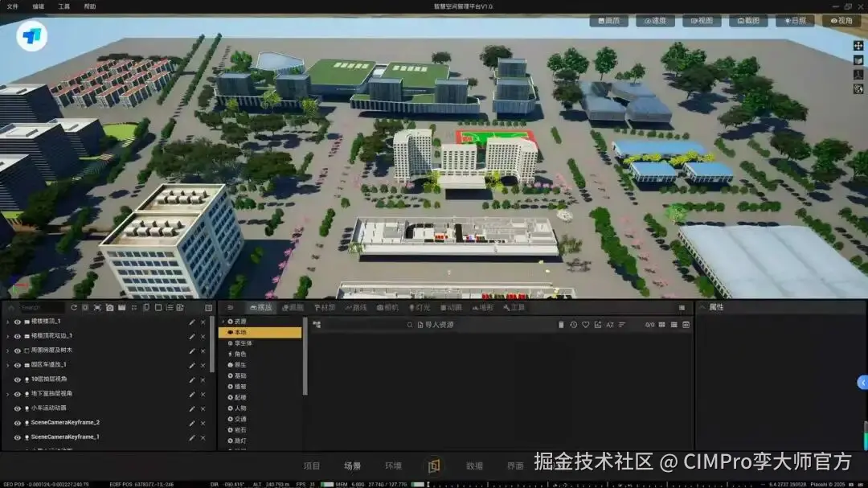Toggle visibility of SceneCameraKeyframe_2
Screen dimensions: 868x488
(17, 423)
